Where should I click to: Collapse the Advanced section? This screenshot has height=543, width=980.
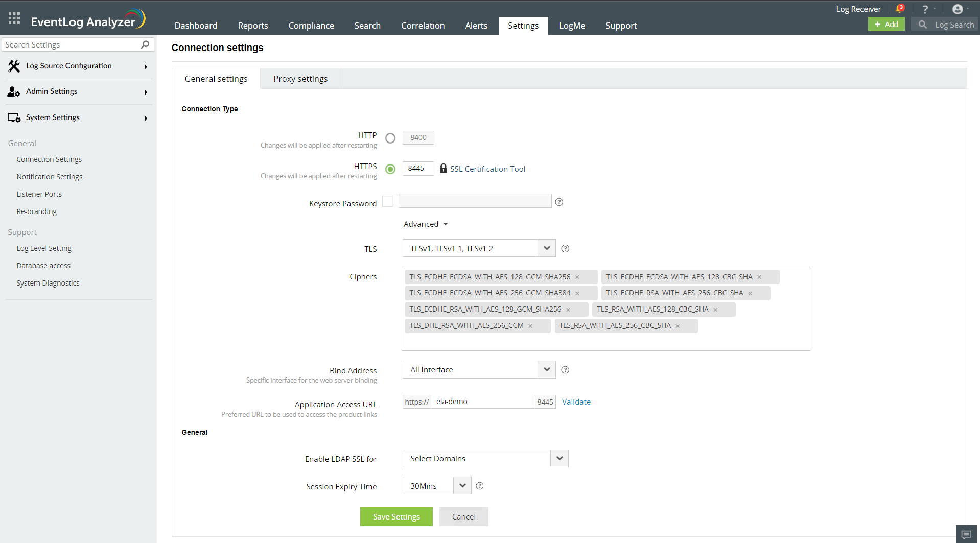426,224
